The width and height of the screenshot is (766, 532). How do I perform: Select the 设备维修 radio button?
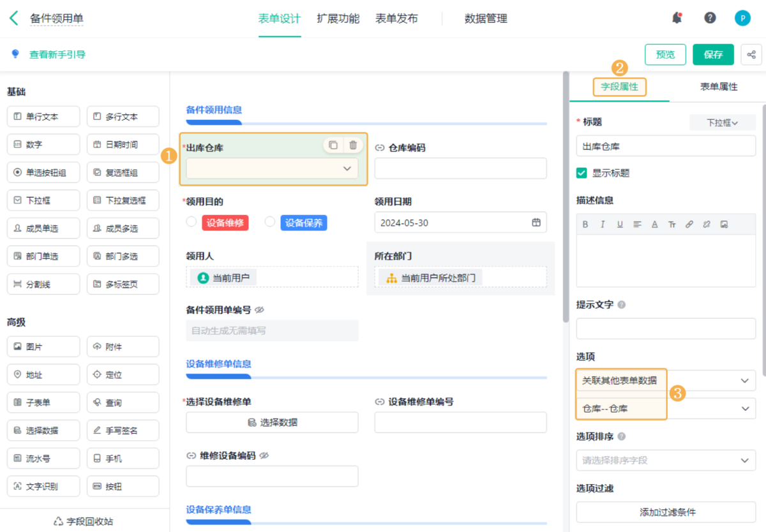tap(191, 222)
